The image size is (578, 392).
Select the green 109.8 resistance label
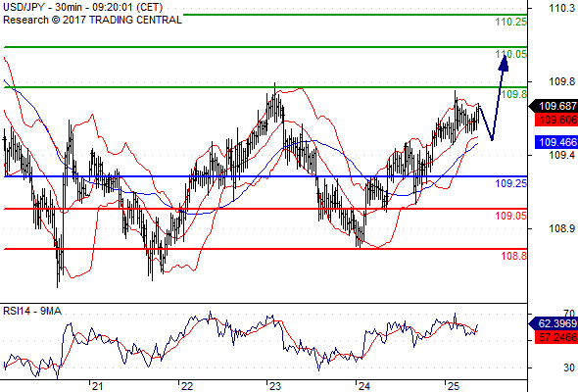pyautogui.click(x=514, y=94)
